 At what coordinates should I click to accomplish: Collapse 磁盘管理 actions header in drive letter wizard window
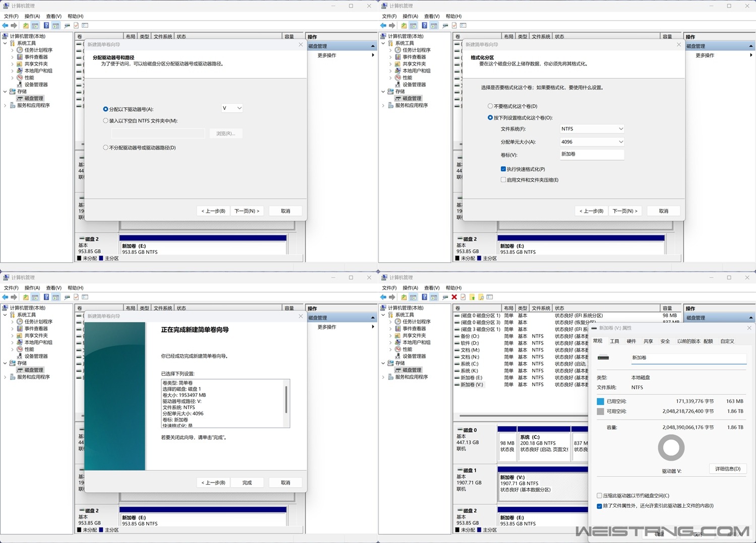(x=373, y=46)
